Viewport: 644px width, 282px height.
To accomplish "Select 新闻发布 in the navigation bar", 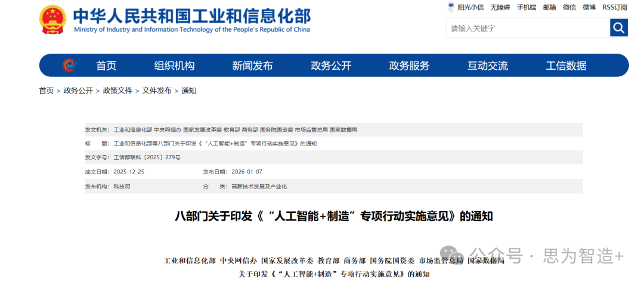I will 252,66.
